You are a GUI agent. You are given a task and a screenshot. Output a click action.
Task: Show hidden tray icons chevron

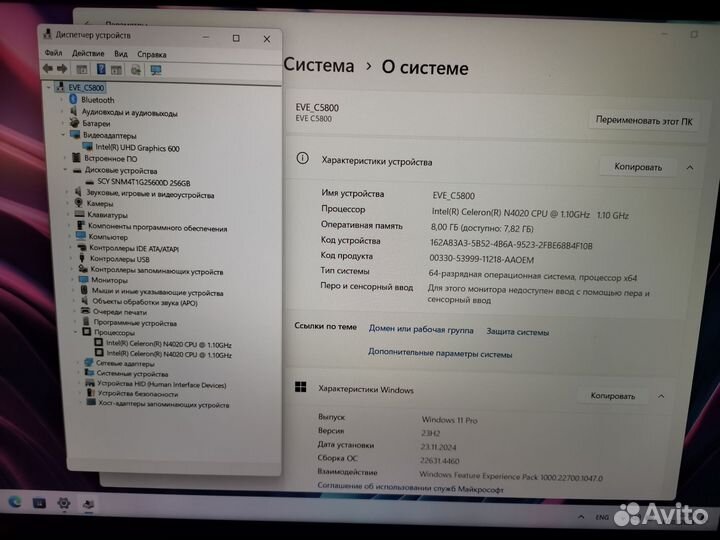[x=581, y=517]
